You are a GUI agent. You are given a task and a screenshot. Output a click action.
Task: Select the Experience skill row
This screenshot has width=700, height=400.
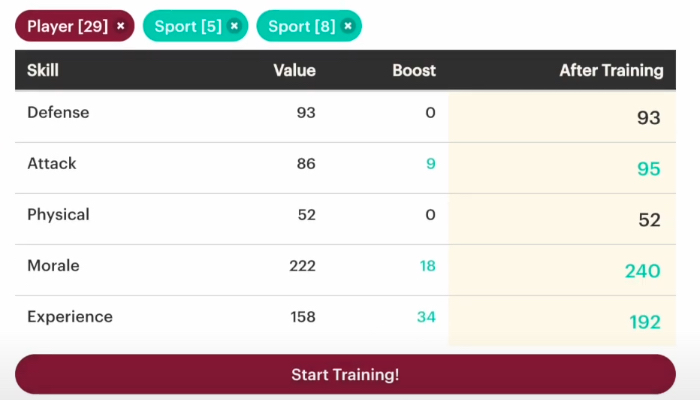coord(345,321)
